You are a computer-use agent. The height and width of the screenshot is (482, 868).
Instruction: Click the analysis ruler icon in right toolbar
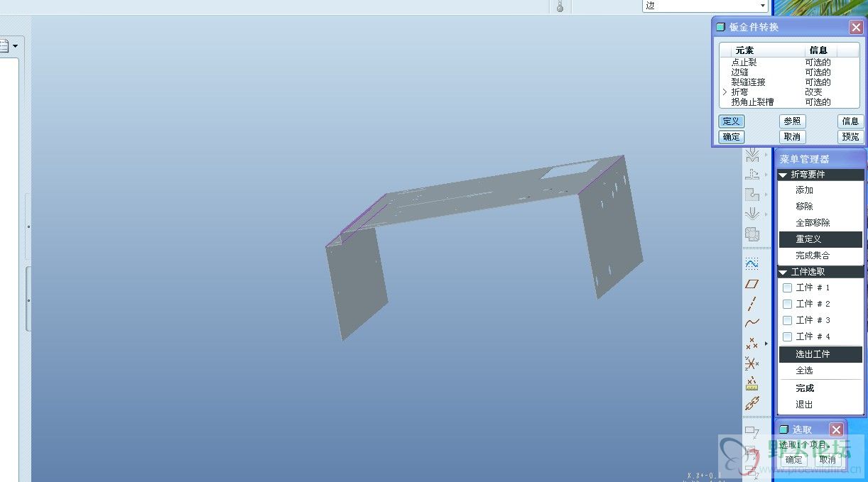tap(752, 384)
